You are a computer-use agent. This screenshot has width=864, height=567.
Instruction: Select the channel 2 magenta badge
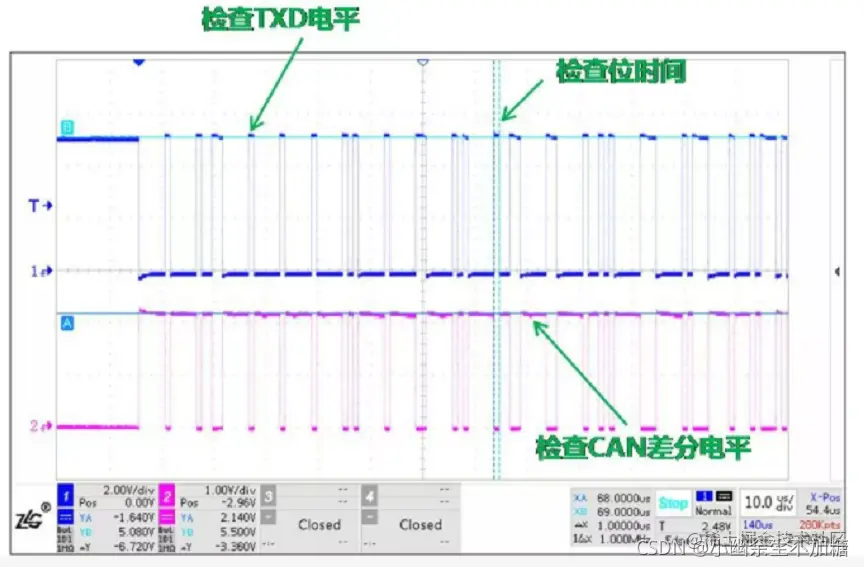(x=167, y=496)
